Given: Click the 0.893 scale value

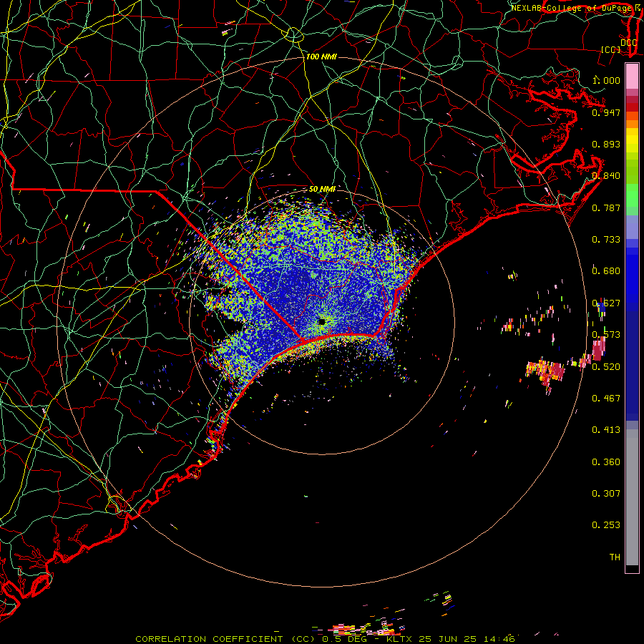Looking at the screenshot, I should [x=606, y=144].
